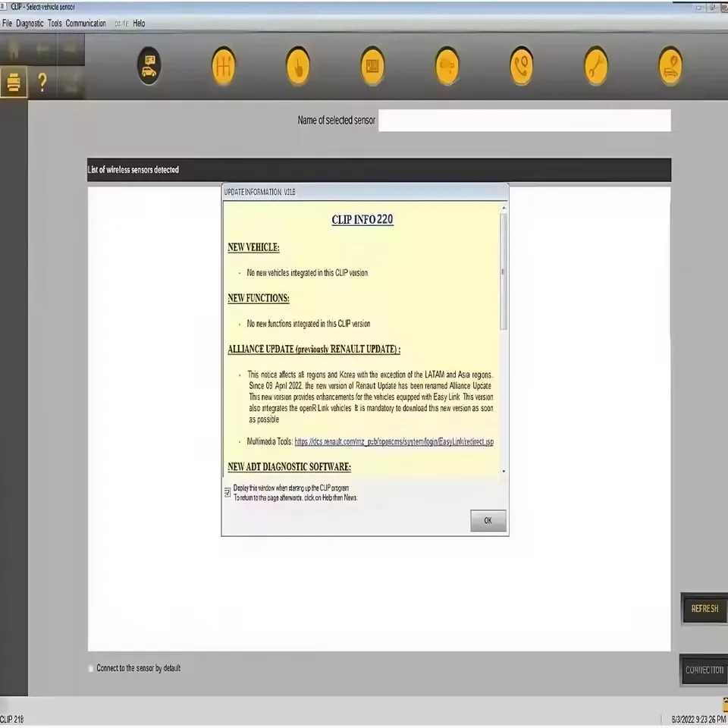Open the Communication menu
728x728 pixels.
86,23
